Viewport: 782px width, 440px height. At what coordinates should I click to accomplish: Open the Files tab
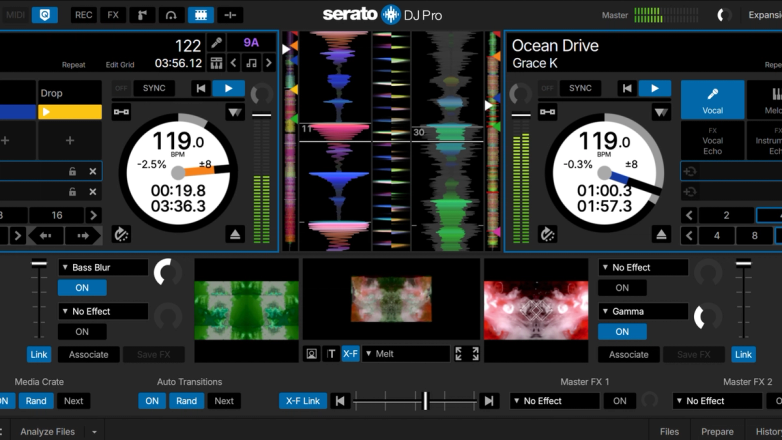669,432
